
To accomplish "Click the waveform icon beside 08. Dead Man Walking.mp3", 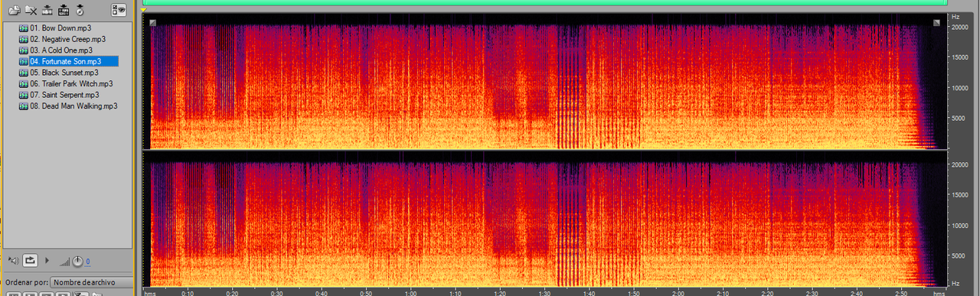I will click(x=23, y=106).
